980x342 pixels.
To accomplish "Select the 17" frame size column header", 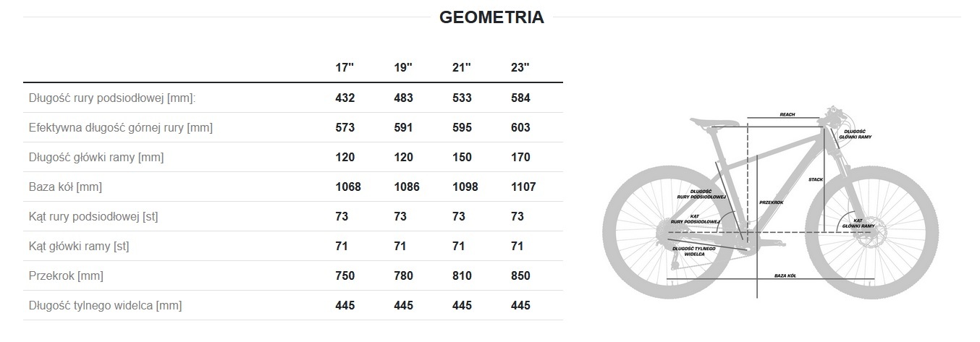I will tap(345, 68).
